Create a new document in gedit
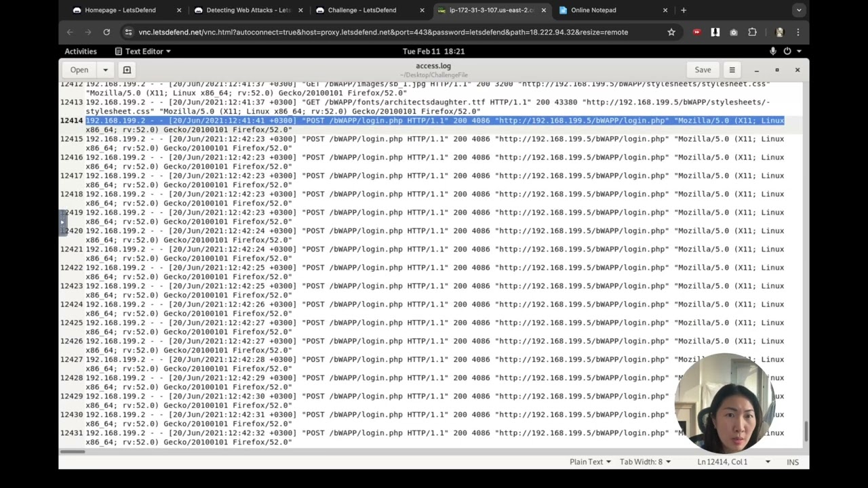This screenshot has width=868, height=488. tap(127, 70)
